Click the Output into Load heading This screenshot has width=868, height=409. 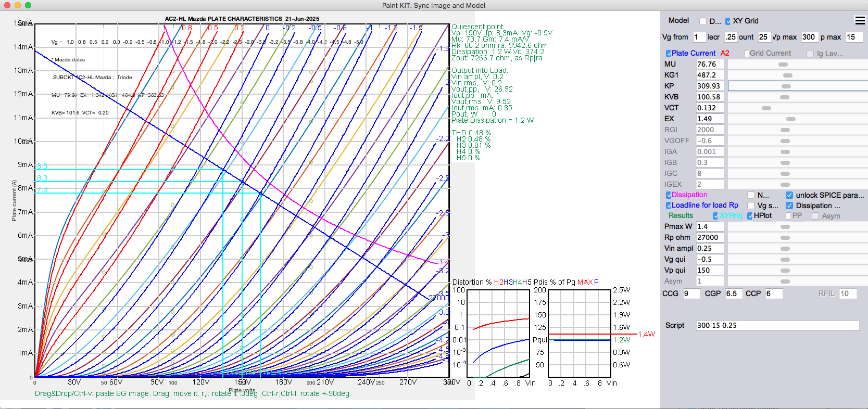coord(480,71)
